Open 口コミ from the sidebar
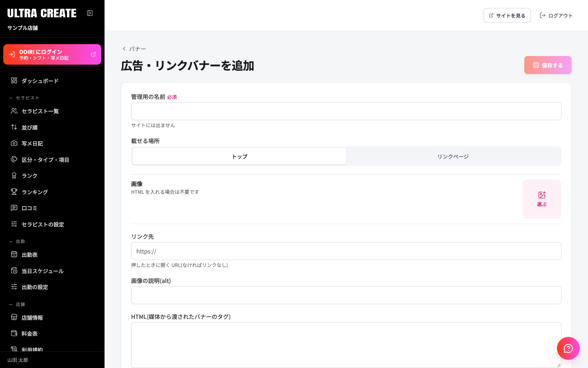Screen dimensions: 588x368 pyautogui.click(x=52, y=208)
